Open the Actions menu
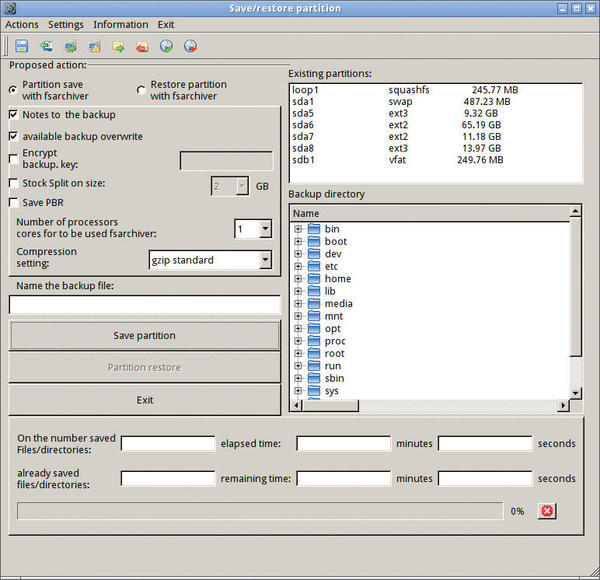The width and height of the screenshot is (600, 580). point(22,24)
